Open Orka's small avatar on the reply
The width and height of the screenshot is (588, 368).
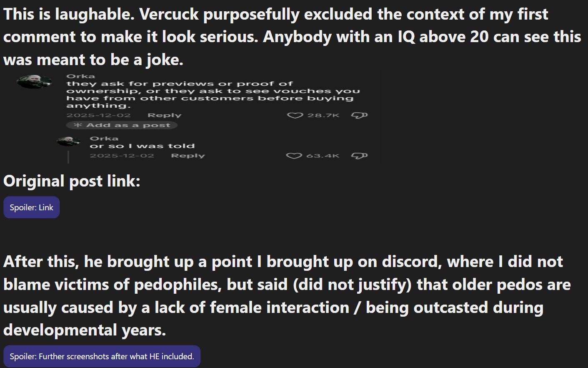(x=68, y=141)
